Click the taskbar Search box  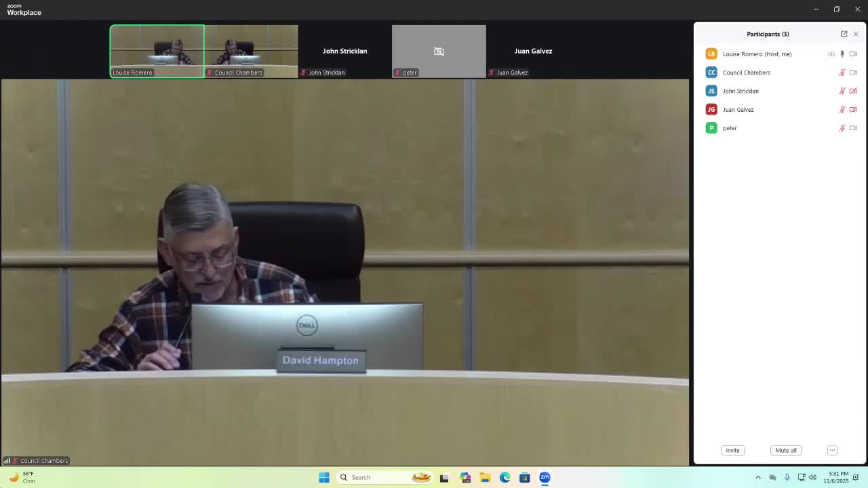coord(384,477)
